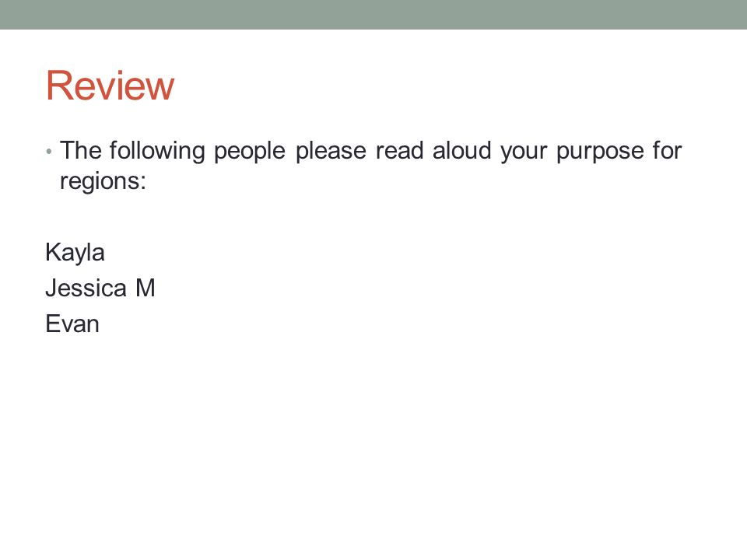The height and width of the screenshot is (560, 747).
Task: Select the word regions: on second line
Action: [103, 182]
